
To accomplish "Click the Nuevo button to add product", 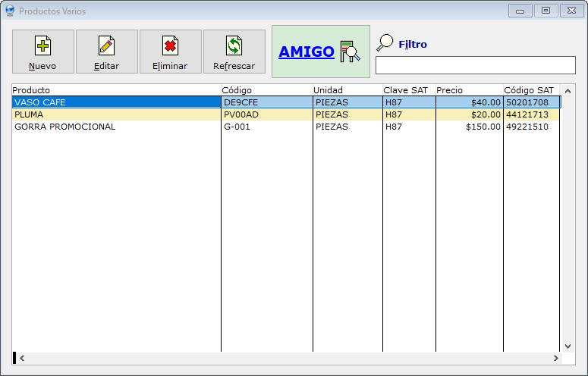I will (x=43, y=52).
